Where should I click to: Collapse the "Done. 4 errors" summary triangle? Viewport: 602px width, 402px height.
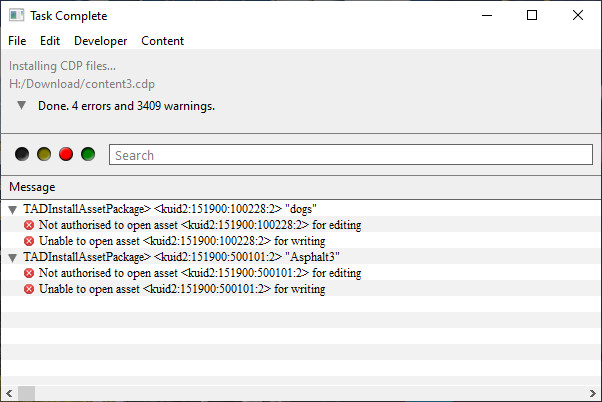click(22, 105)
